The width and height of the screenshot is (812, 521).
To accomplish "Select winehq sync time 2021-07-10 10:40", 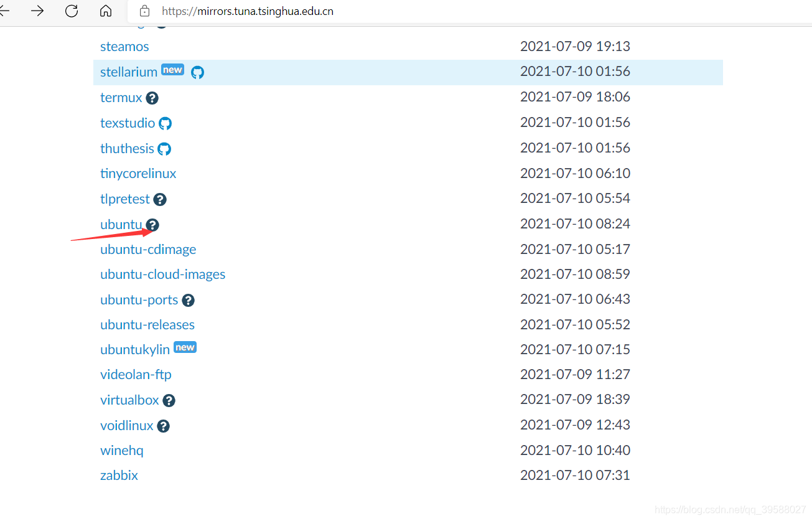I will [x=575, y=450].
